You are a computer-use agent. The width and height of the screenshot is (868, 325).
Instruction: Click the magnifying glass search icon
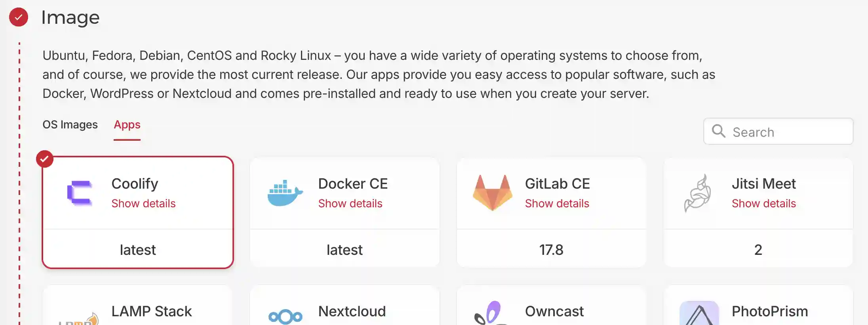coord(718,131)
